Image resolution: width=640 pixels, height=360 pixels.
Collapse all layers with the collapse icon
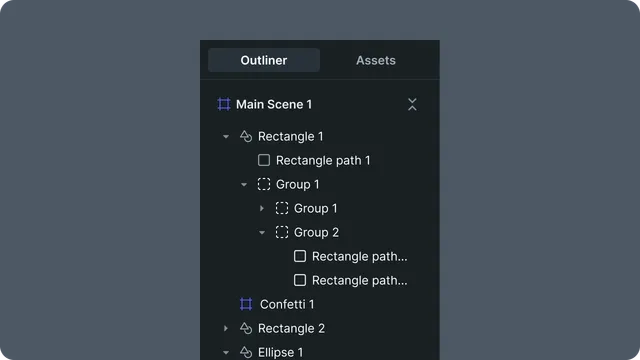[412, 104]
